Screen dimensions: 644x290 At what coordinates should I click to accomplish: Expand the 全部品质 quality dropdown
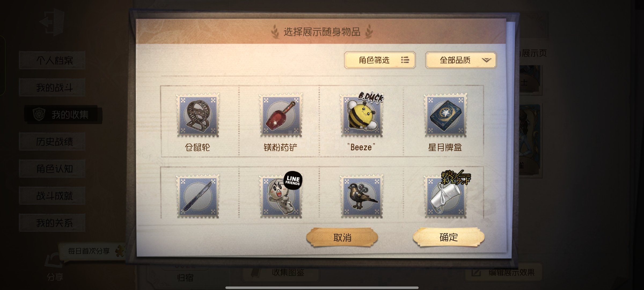[461, 60]
